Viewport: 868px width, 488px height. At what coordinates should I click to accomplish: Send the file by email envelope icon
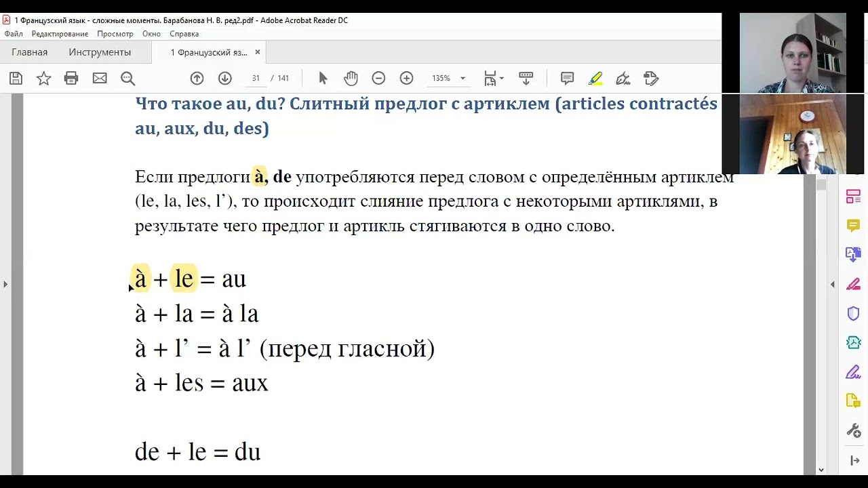100,79
